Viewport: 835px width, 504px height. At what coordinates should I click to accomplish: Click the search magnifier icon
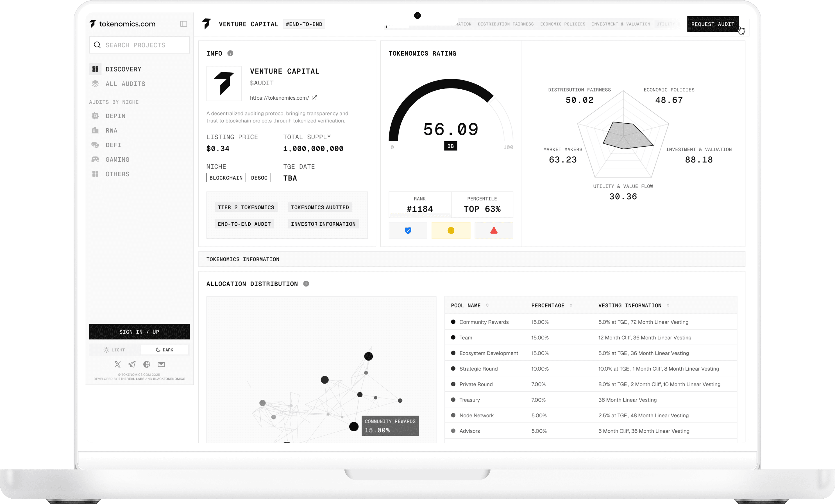[97, 45]
